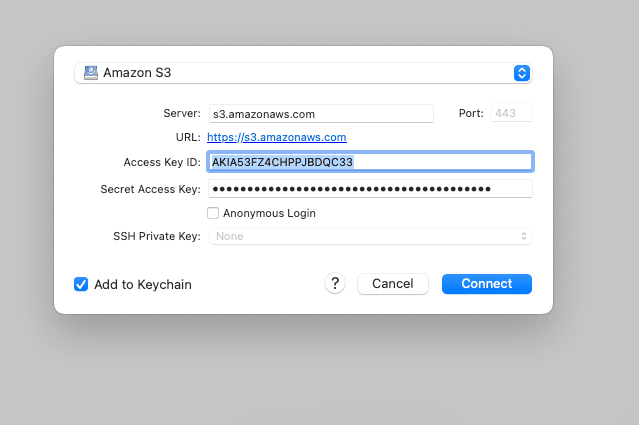639x425 pixels.
Task: Open the Amazon S3 protocol dropdown
Action: coord(303,73)
